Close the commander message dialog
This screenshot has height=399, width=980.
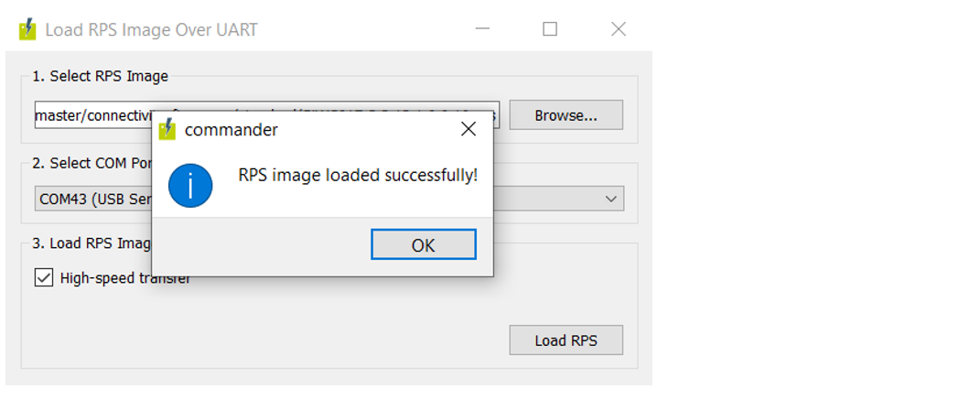click(468, 129)
